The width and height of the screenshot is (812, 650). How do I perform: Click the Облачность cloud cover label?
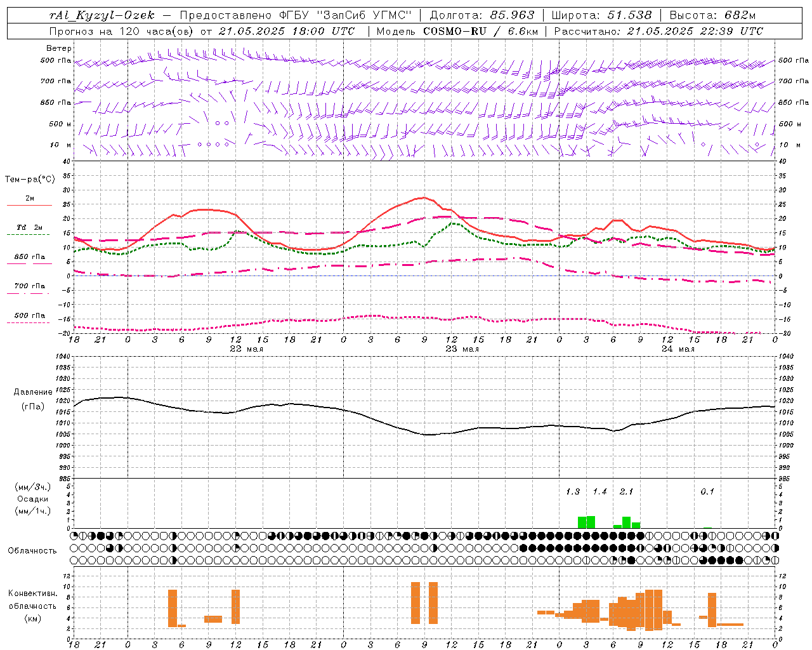(x=32, y=551)
